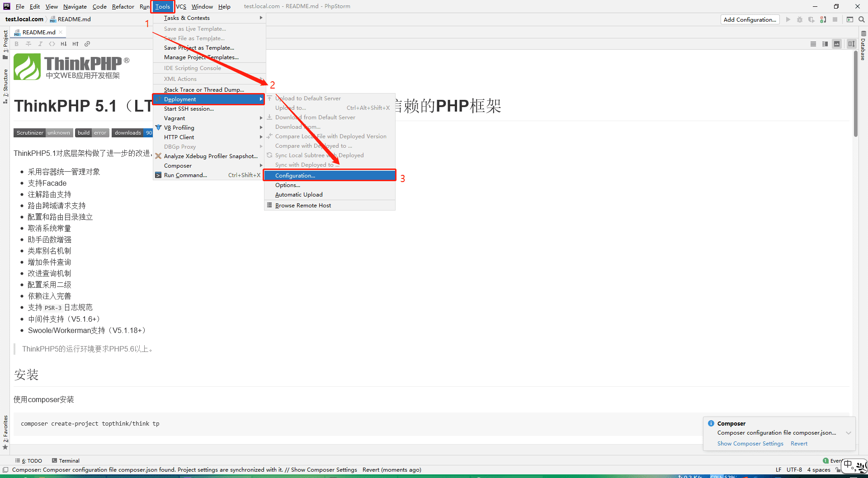Toggle show editor only view mode
868x478 pixels.
[x=813, y=44]
